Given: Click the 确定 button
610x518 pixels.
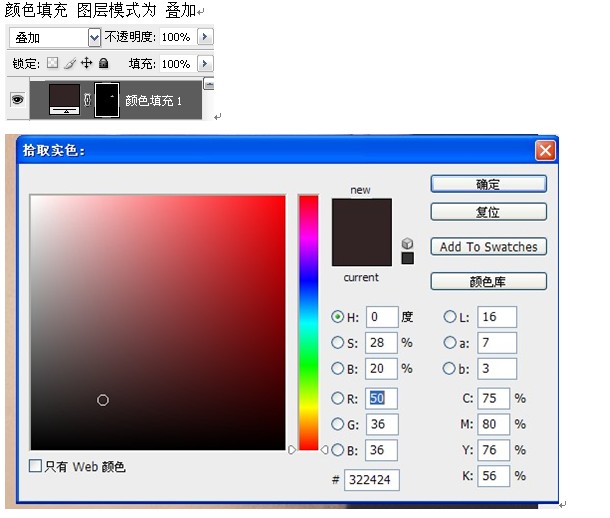Looking at the screenshot, I should (489, 184).
